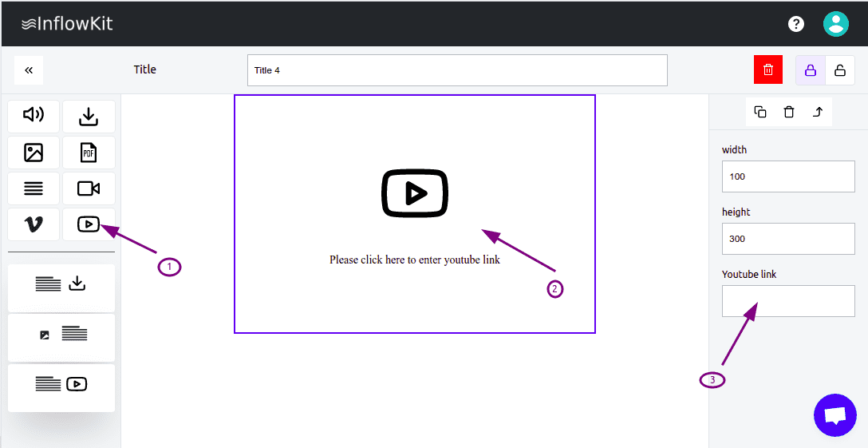Open the user profile avatar menu
This screenshot has width=868, height=448.
[x=836, y=24]
